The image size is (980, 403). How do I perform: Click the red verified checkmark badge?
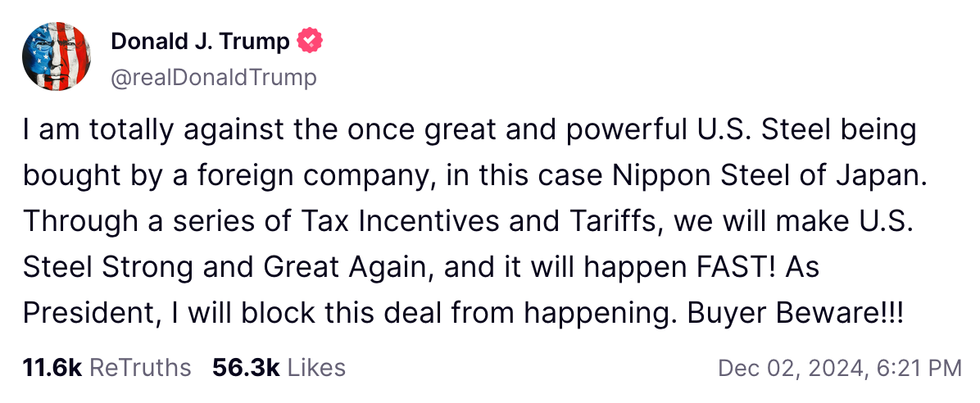pos(311,42)
